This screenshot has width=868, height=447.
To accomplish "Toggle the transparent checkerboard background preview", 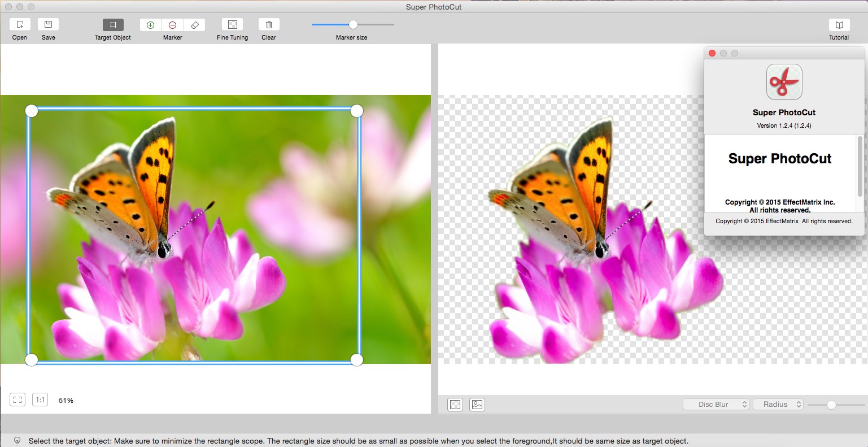I will (455, 404).
